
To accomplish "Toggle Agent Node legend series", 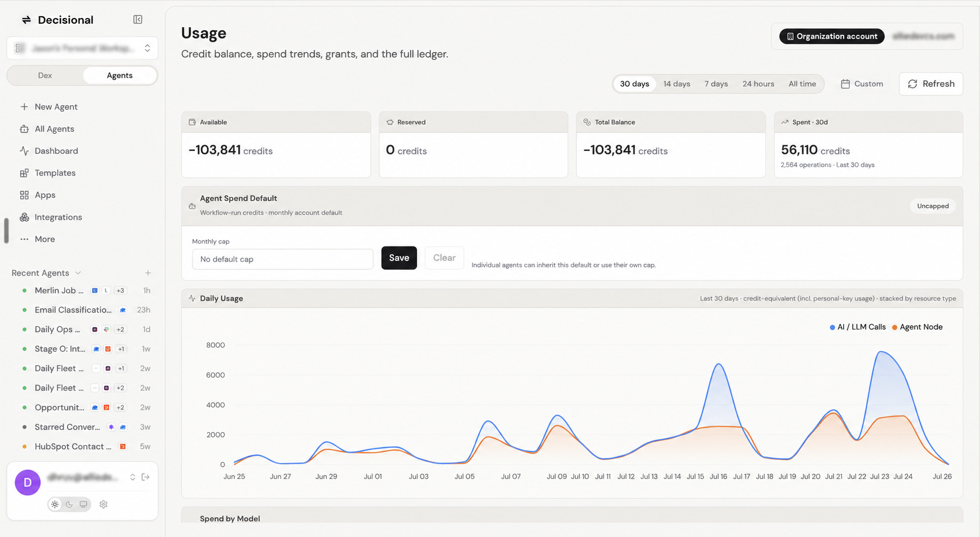I will (x=918, y=327).
